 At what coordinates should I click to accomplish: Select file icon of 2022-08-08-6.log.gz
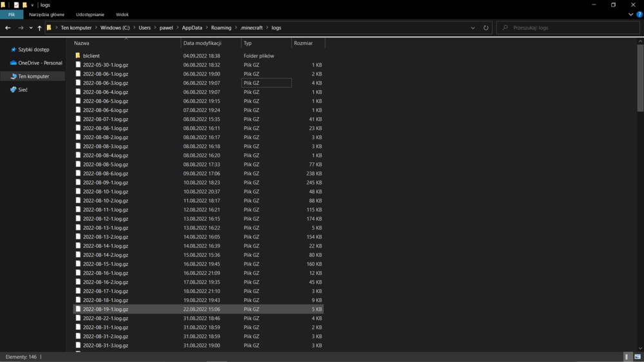click(78, 173)
